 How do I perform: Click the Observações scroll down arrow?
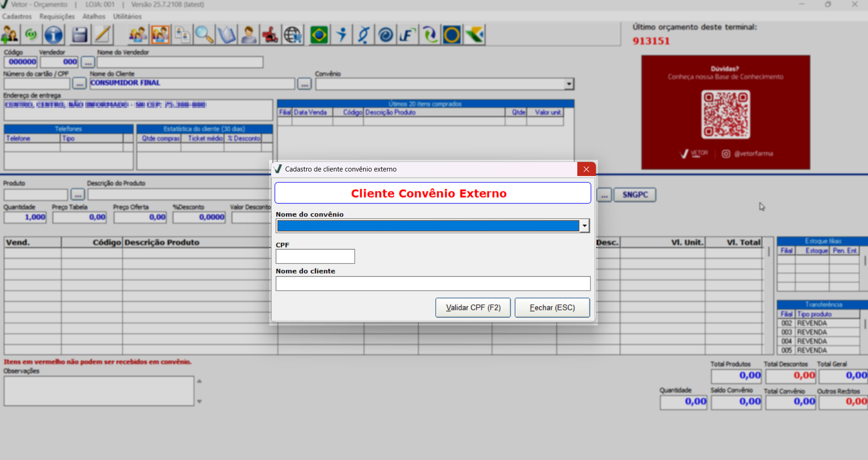[x=199, y=401]
